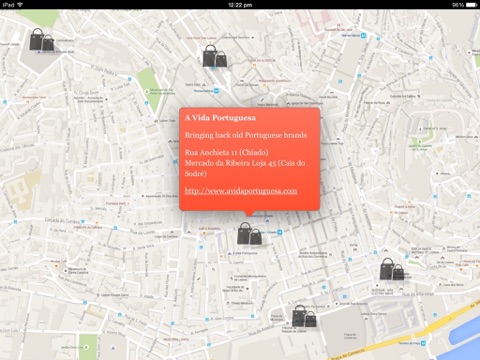480x360 pixels.
Task: Tap the Wi-Fi indicator in the status bar
Action: 20,5
